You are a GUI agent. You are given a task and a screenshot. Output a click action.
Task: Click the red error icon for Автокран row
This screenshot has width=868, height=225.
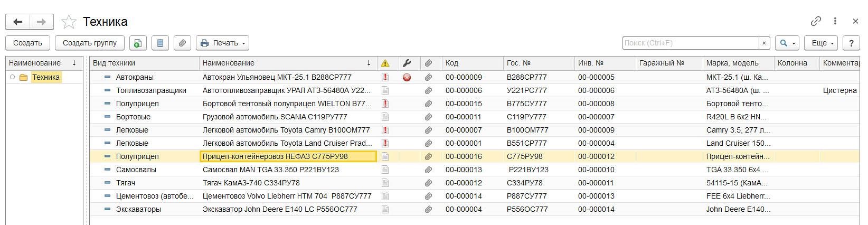click(407, 77)
